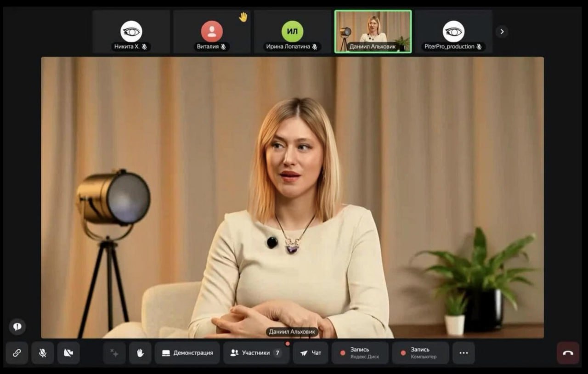Unmute the microphone
This screenshot has width=588, height=374.
[43, 353]
